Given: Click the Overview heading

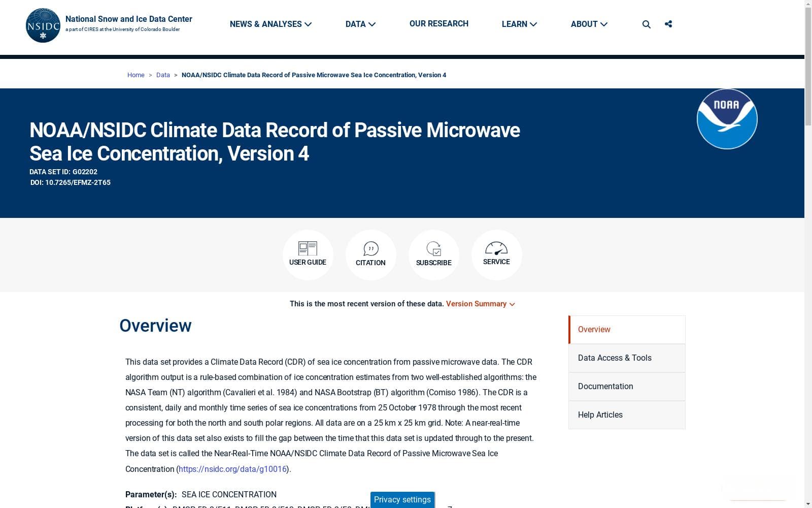Looking at the screenshot, I should [155, 326].
